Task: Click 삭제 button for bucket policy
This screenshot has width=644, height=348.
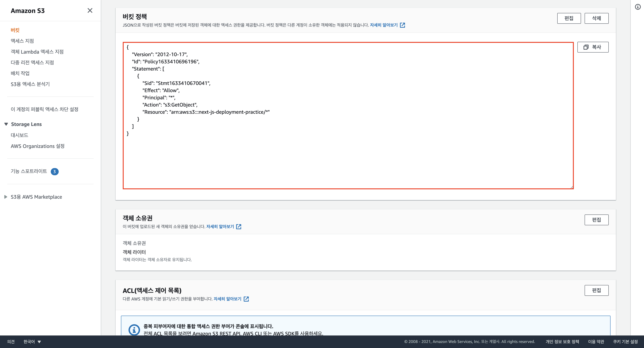Action: pos(596,19)
